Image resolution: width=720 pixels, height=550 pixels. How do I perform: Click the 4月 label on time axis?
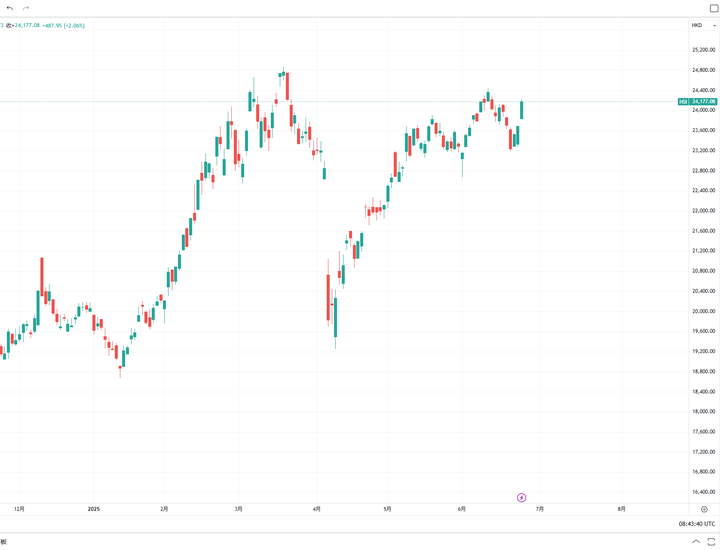point(316,509)
